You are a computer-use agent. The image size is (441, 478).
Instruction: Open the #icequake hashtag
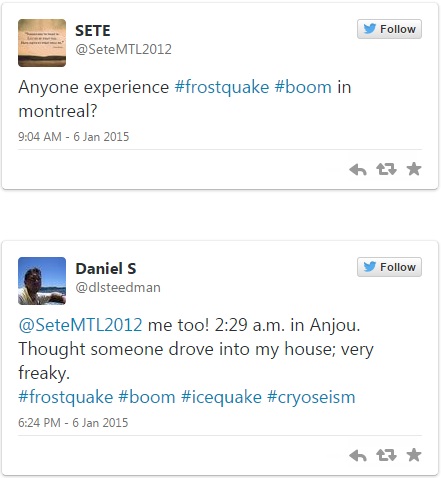(x=221, y=397)
